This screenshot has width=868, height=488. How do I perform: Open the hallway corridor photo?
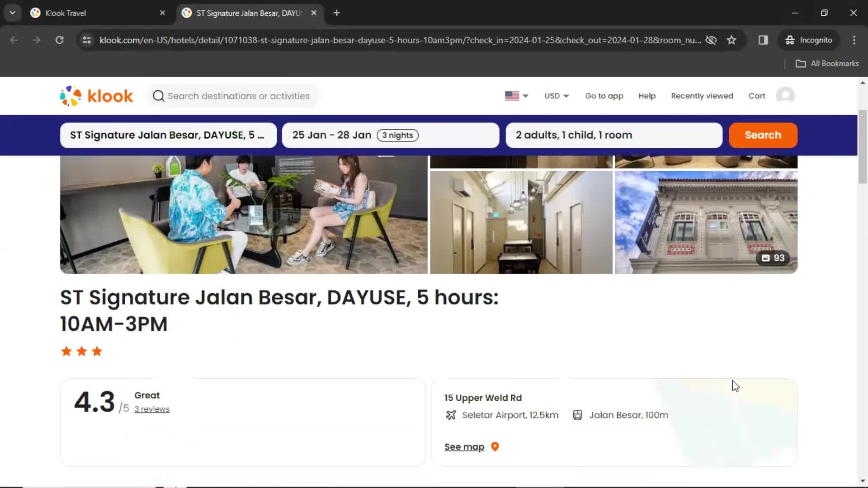point(521,222)
